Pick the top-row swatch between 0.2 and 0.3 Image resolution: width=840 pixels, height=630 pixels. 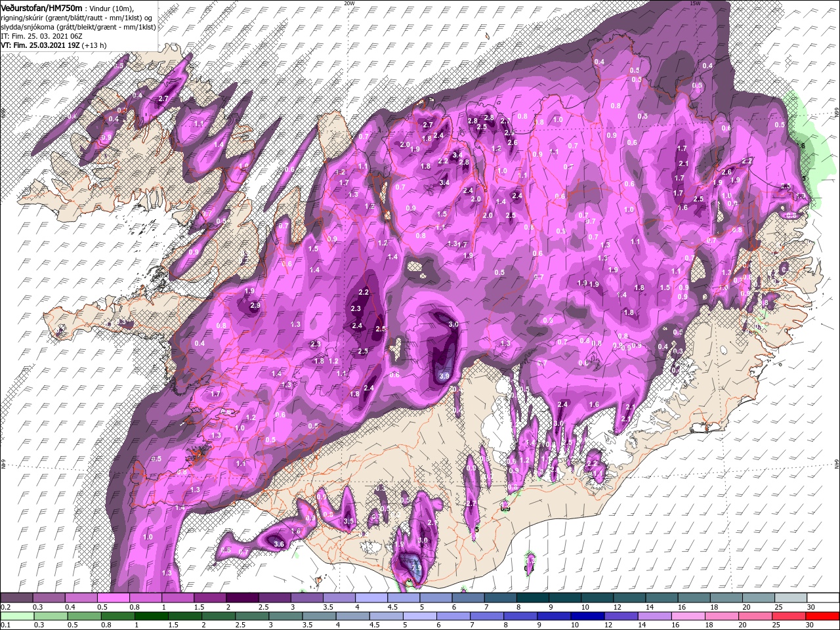point(16,598)
